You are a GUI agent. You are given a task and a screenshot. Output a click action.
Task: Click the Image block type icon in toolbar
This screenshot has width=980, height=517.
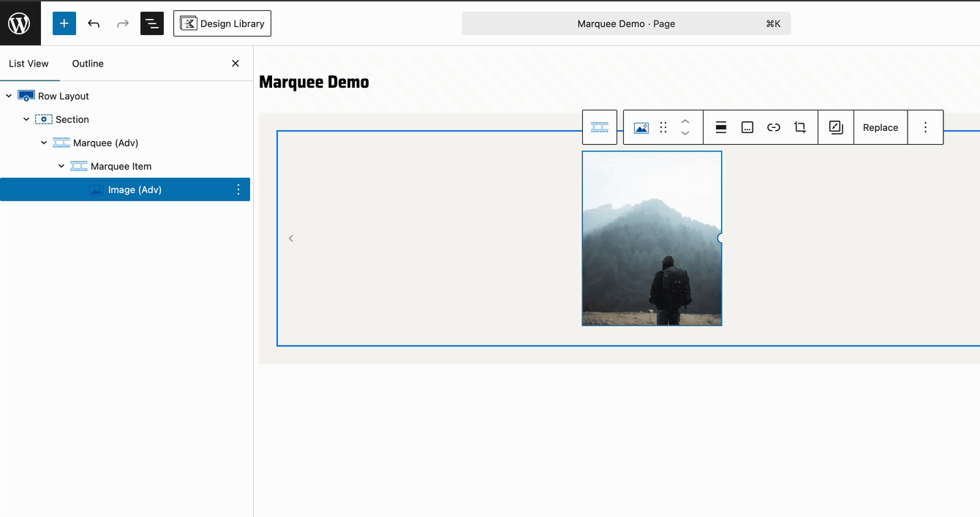tap(641, 127)
